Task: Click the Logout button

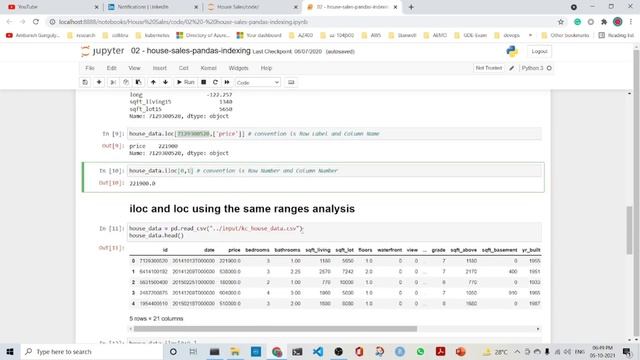Action: (539, 51)
